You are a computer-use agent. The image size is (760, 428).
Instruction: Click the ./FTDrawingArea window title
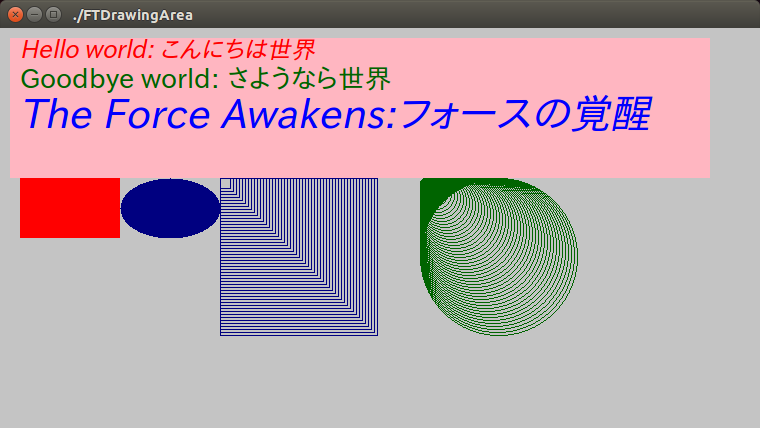point(132,15)
